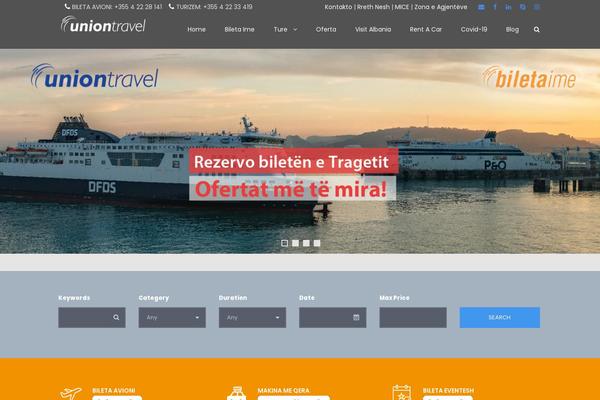Viewport: 600px width, 400px height.
Task: Open the calendar icon in Date field
Action: coord(356,317)
